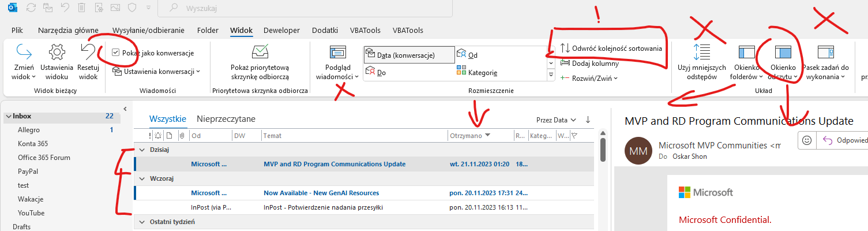Screen dimensions: 868x231
Task: Sort by importance exclamation column header
Action: (x=151, y=136)
